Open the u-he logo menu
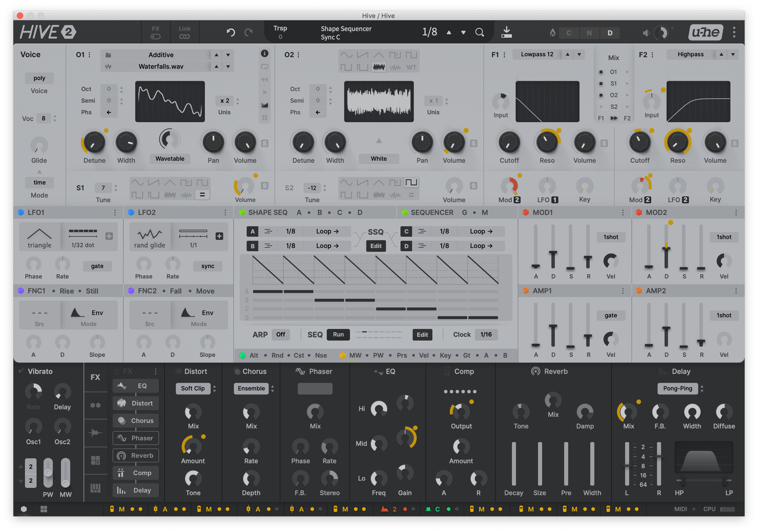 tap(705, 32)
